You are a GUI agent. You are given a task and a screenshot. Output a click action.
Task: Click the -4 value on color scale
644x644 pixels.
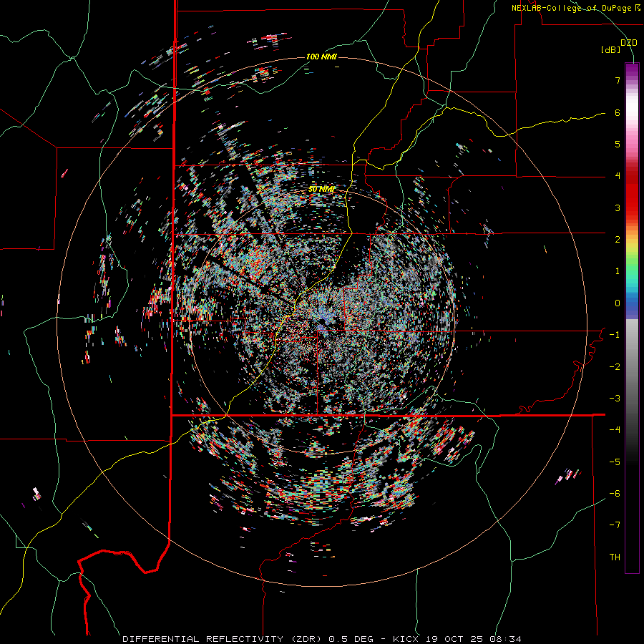click(615, 429)
